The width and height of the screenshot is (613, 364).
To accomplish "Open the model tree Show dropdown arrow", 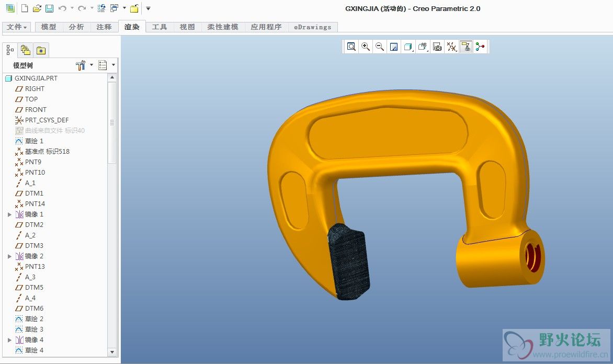I will [x=113, y=65].
